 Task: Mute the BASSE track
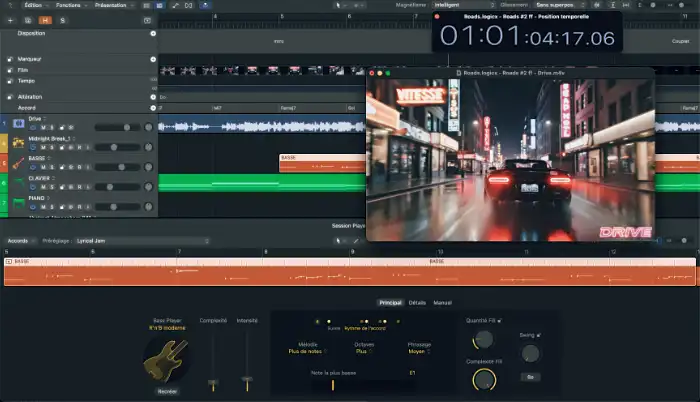(x=43, y=167)
